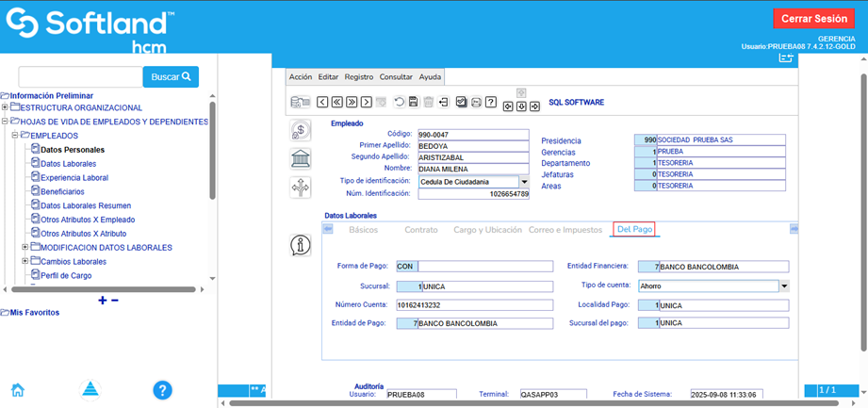The height and width of the screenshot is (408, 868).
Task: Click the dollar sign payment icon
Action: click(x=301, y=131)
